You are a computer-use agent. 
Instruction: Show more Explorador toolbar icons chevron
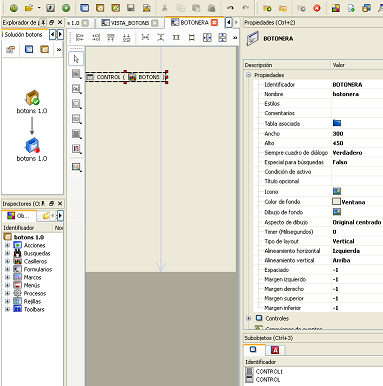point(59,50)
